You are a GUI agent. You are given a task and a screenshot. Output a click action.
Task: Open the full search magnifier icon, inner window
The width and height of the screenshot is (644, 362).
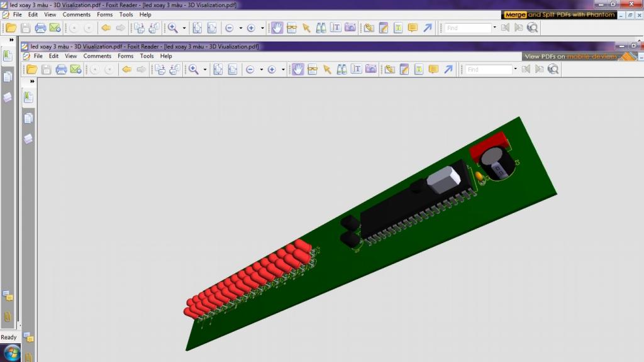(x=553, y=69)
